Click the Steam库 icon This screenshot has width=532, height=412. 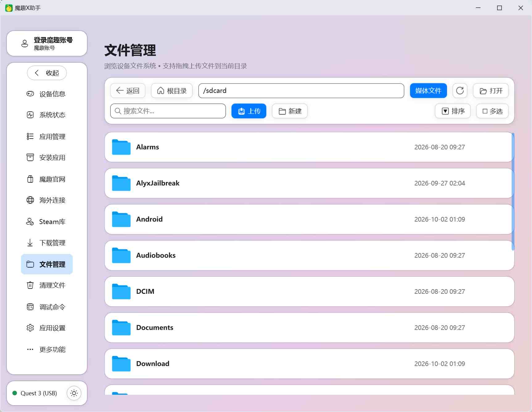tap(30, 222)
